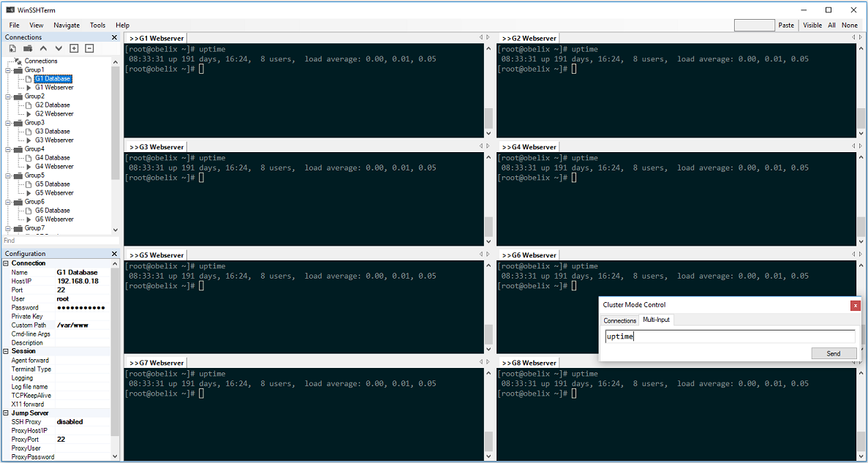Click the Host/IP value 192.168.0.18
868x463 pixels.
[x=78, y=282]
